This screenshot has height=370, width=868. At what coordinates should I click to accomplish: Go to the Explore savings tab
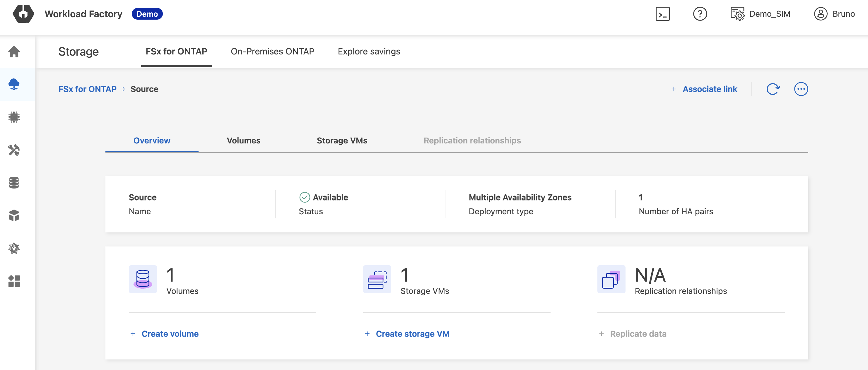pos(369,51)
